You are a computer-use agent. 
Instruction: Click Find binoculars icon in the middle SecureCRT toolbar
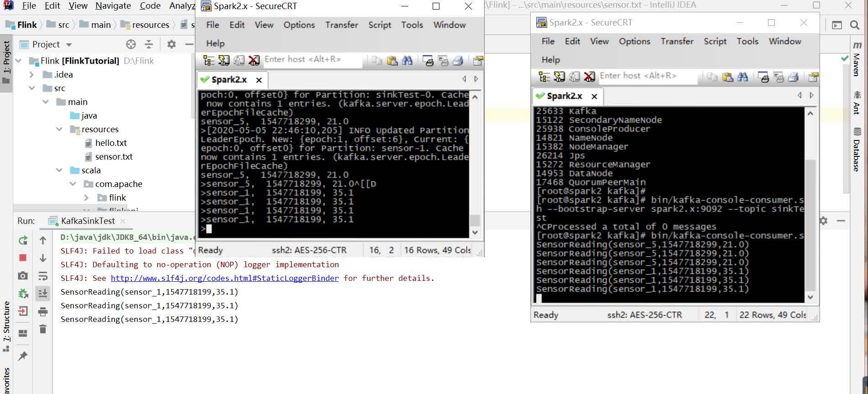pyautogui.click(x=407, y=60)
